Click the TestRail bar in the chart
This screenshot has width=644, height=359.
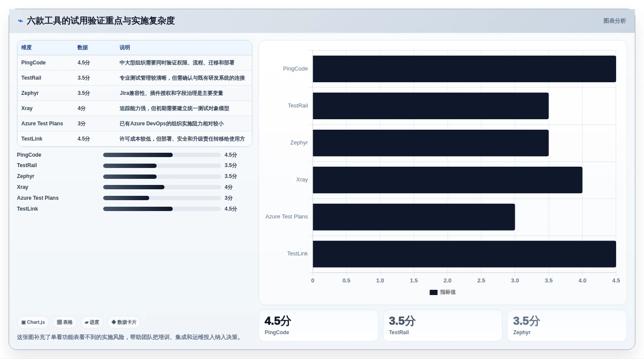pyautogui.click(x=431, y=106)
